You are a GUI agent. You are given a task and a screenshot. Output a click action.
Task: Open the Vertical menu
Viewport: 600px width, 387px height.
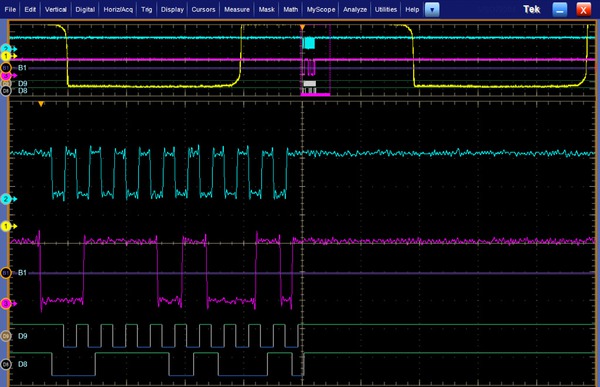coord(56,10)
